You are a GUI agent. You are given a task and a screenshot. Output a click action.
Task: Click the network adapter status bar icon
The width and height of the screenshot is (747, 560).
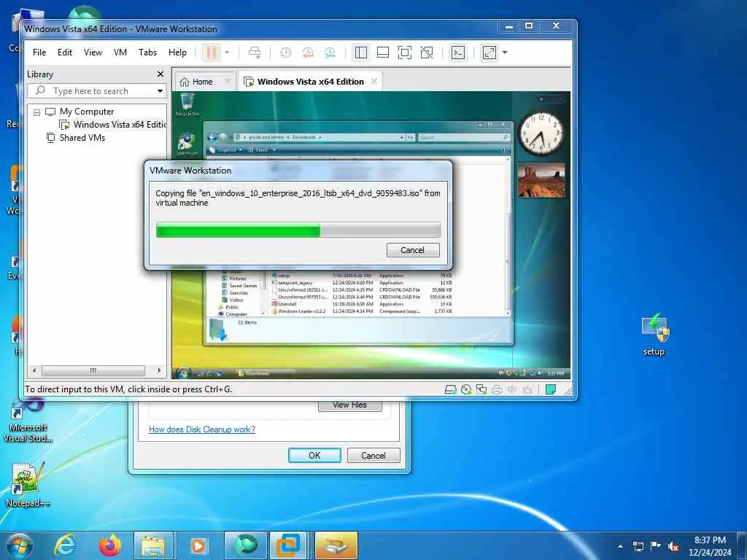tap(481, 389)
